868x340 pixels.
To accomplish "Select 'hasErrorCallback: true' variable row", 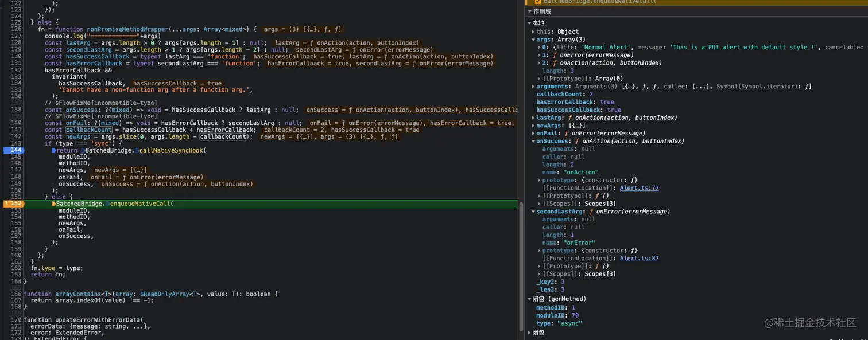I will [x=575, y=102].
